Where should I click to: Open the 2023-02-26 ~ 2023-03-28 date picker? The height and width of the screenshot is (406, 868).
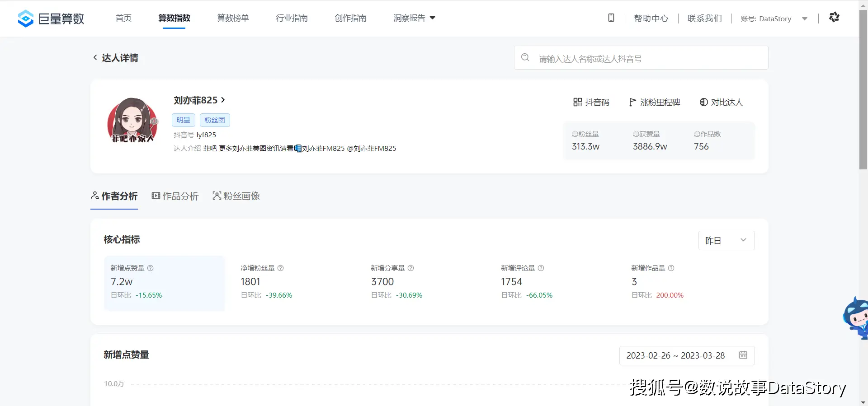(687, 355)
